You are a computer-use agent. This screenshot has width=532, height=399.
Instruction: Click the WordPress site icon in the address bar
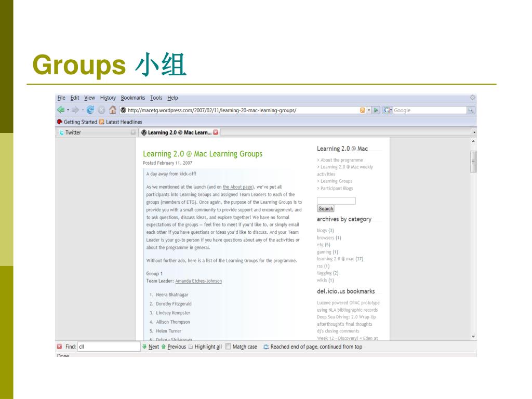(x=124, y=110)
